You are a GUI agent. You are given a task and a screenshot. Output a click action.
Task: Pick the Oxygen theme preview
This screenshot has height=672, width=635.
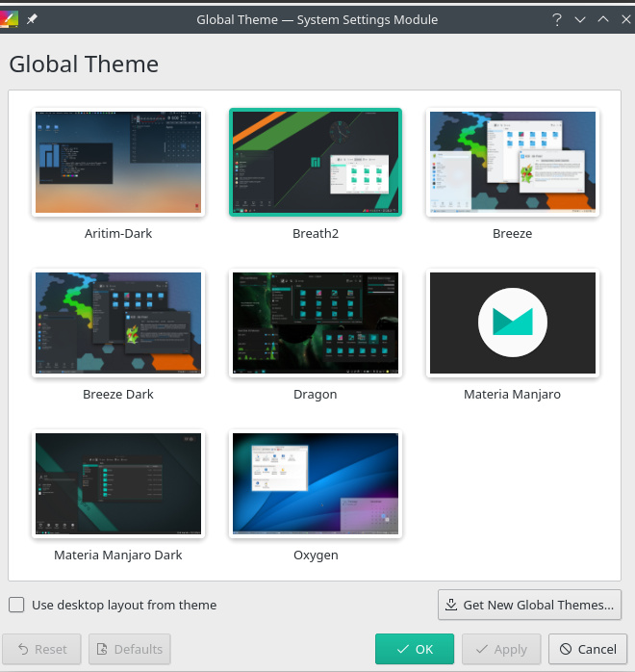pyautogui.click(x=316, y=483)
